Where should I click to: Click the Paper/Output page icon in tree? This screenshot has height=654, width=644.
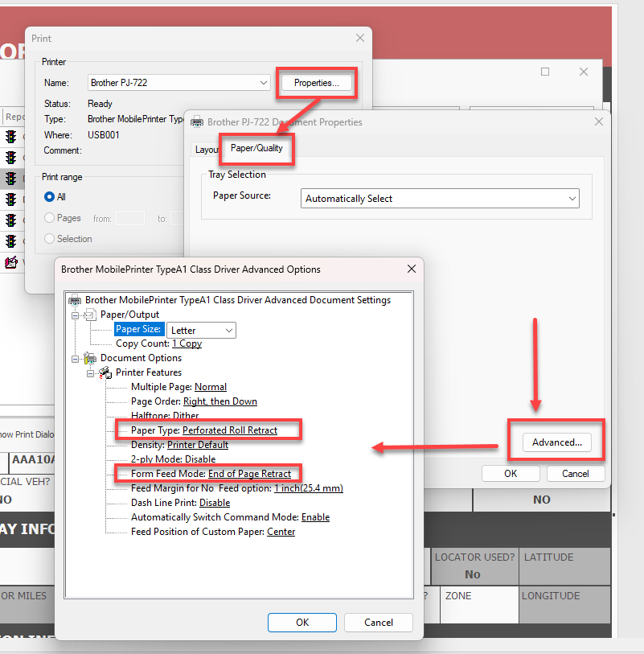click(x=90, y=315)
